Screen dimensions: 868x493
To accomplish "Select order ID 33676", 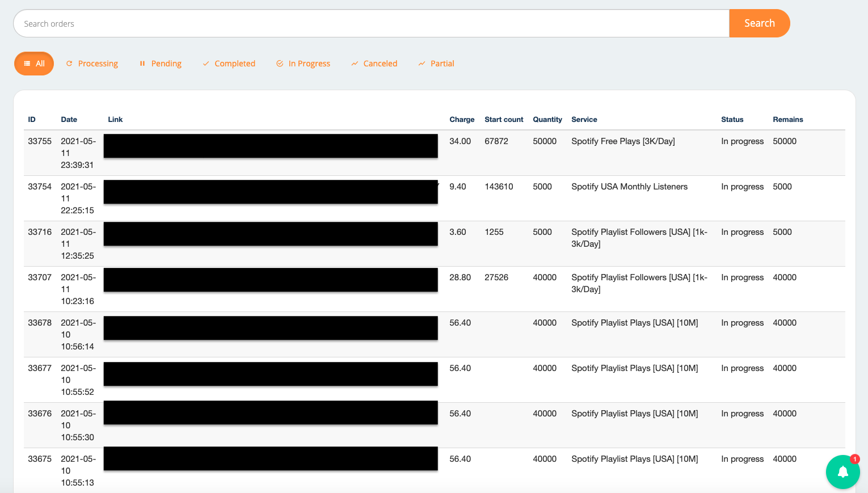I will click(40, 414).
